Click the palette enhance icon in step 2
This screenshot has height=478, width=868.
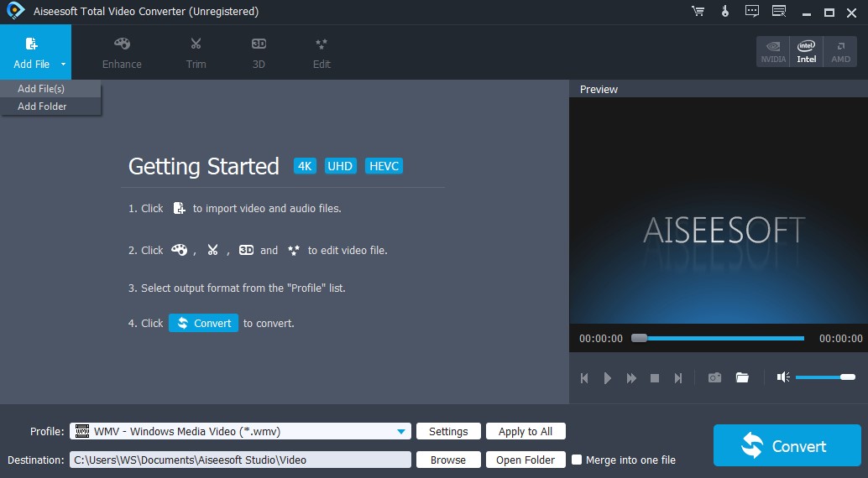coord(179,250)
